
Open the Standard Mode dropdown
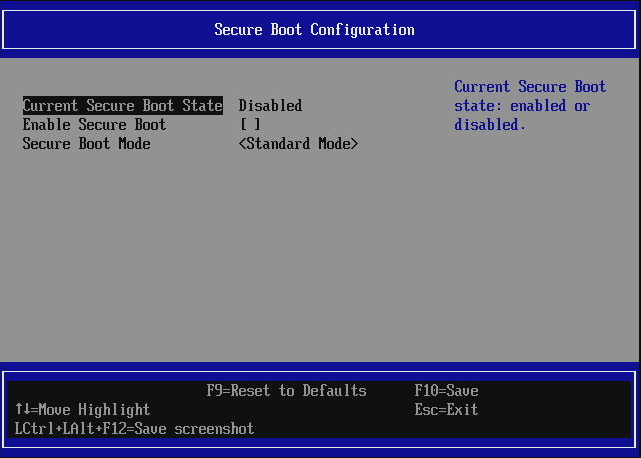298,144
